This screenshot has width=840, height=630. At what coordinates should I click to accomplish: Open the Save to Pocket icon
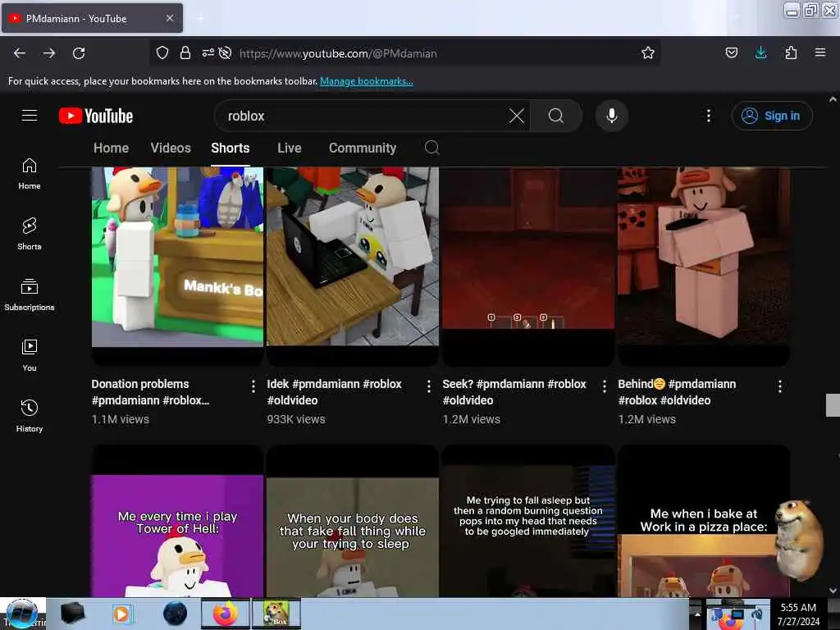point(731,52)
